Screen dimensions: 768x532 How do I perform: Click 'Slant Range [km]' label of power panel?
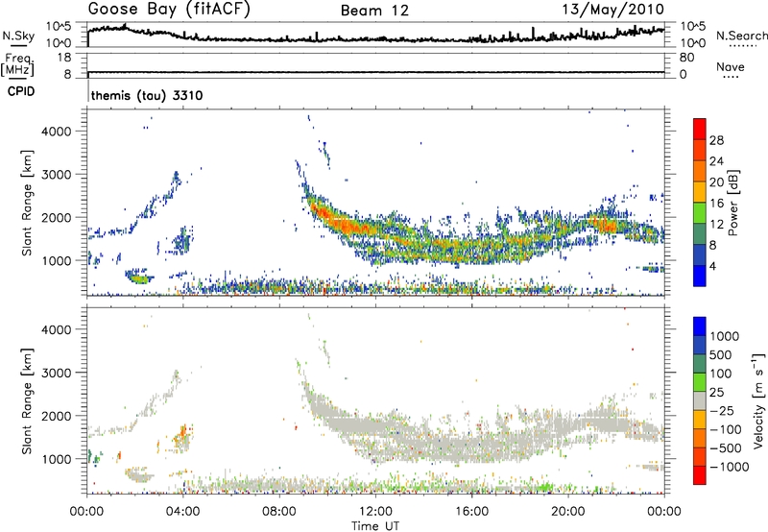pyautogui.click(x=27, y=203)
